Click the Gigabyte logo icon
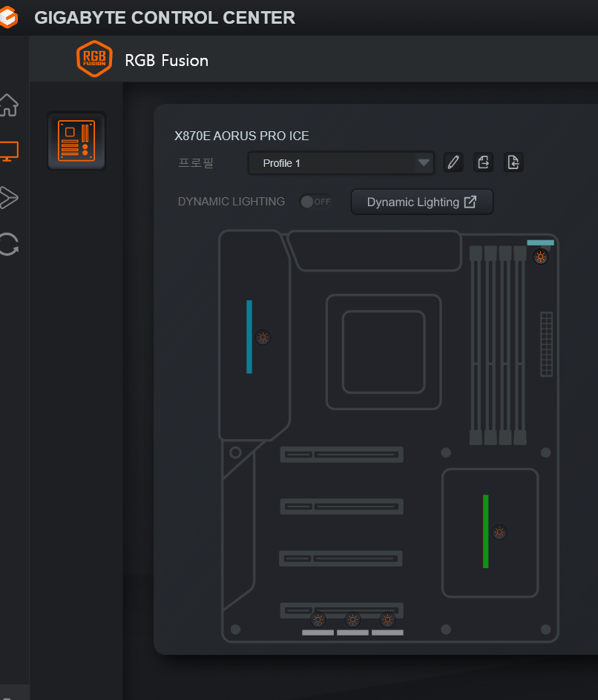 8,17
